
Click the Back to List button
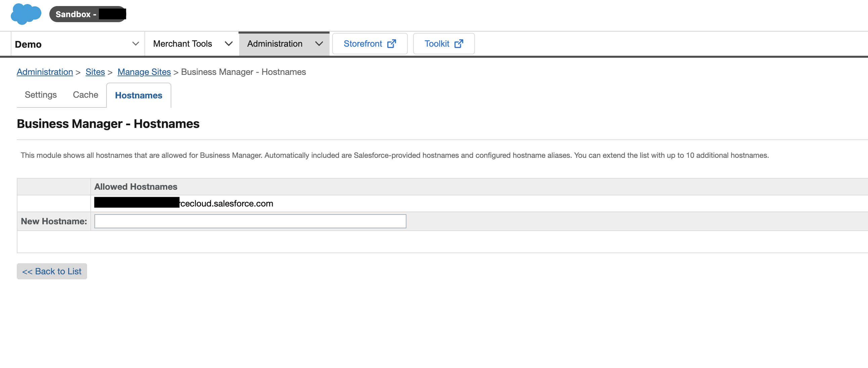[52, 272]
